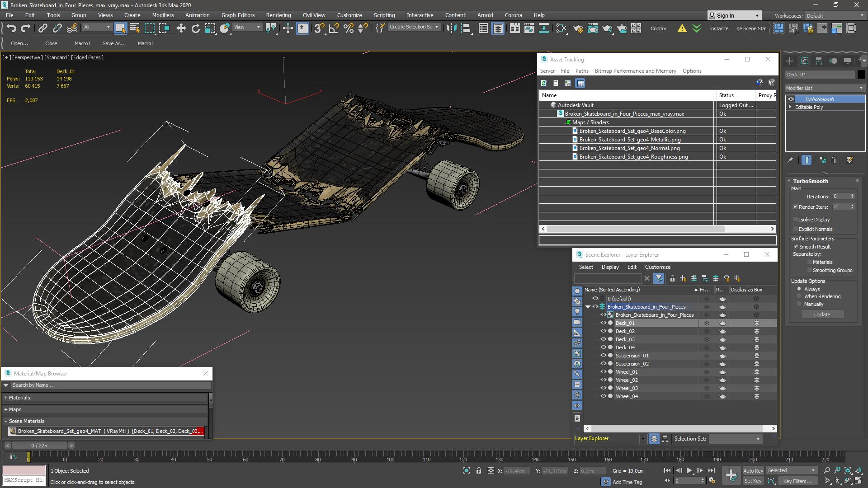The width and height of the screenshot is (868, 488).
Task: Open the selection filter All dropdown
Action: pos(97,27)
